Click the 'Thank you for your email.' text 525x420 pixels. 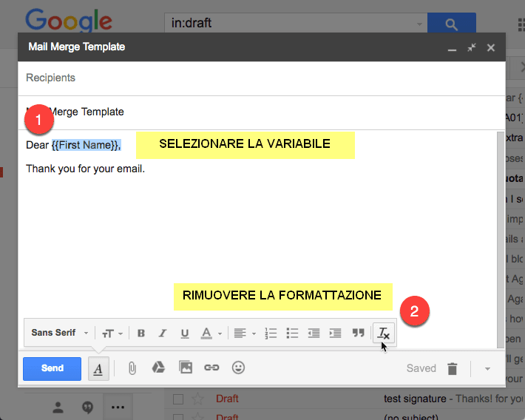click(85, 169)
